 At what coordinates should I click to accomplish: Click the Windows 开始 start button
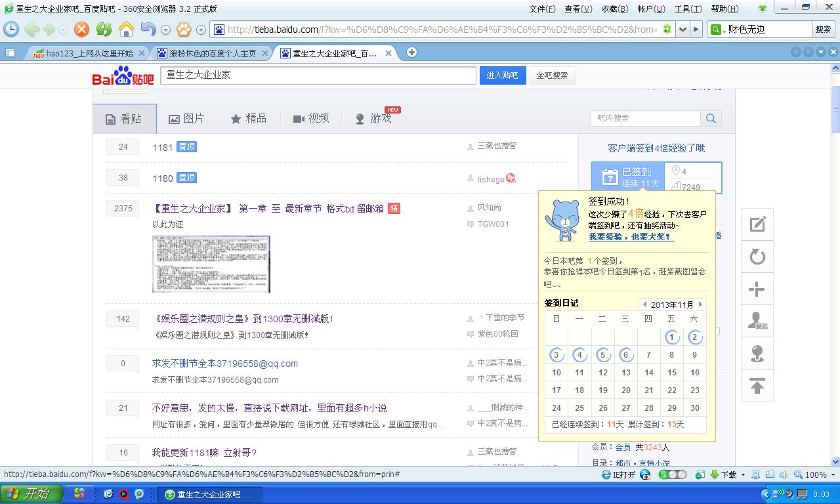click(31, 493)
